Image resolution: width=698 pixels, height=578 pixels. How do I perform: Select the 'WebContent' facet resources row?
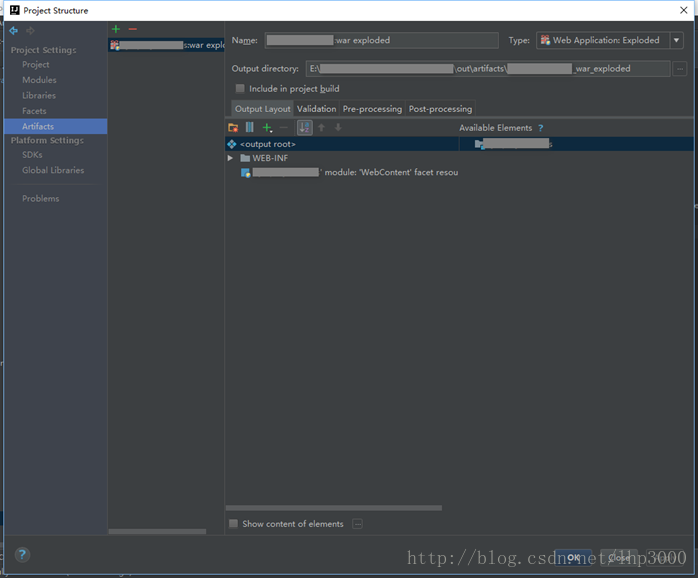pyautogui.click(x=349, y=172)
